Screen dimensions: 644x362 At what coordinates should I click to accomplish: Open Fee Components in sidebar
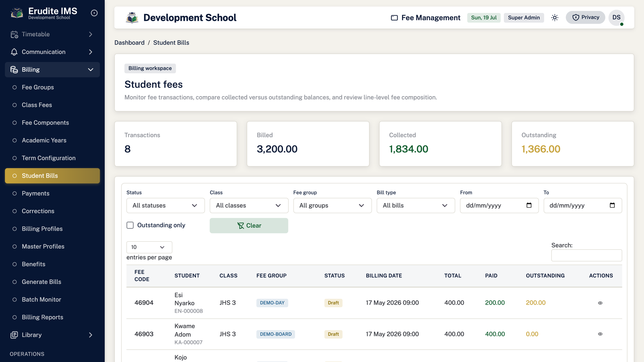(52, 123)
